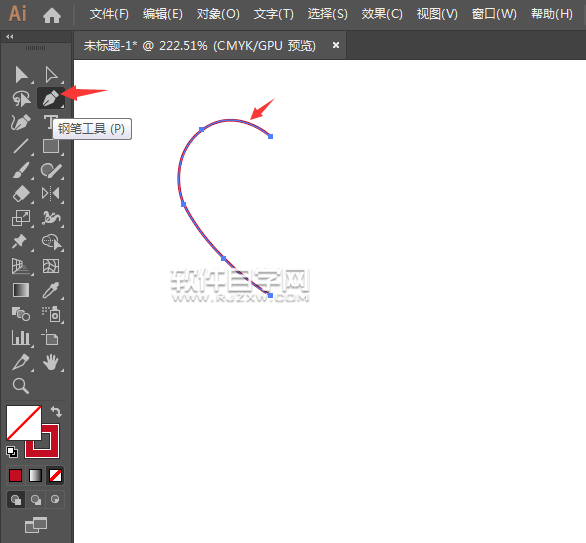Activate the Eraser tool
The image size is (586, 543).
click(21, 194)
